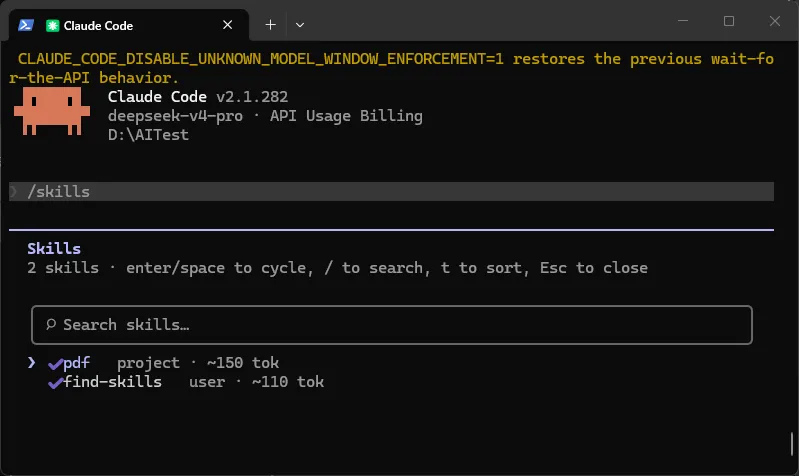Screen dimensions: 799x476
Task: Click the green Claude Code tab icon
Action: click(x=52, y=25)
